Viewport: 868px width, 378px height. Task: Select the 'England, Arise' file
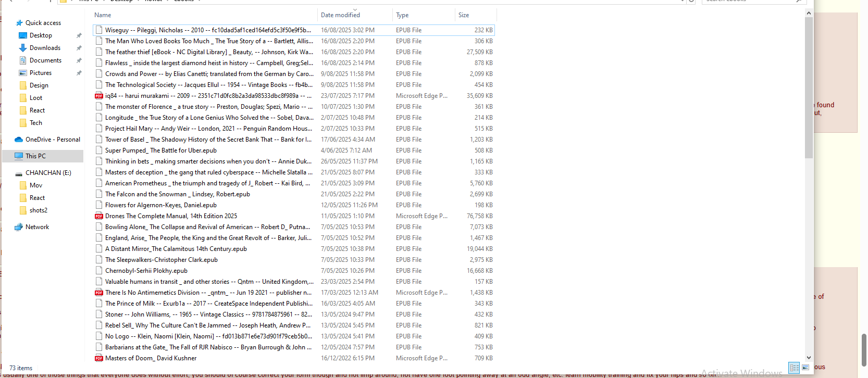point(209,238)
